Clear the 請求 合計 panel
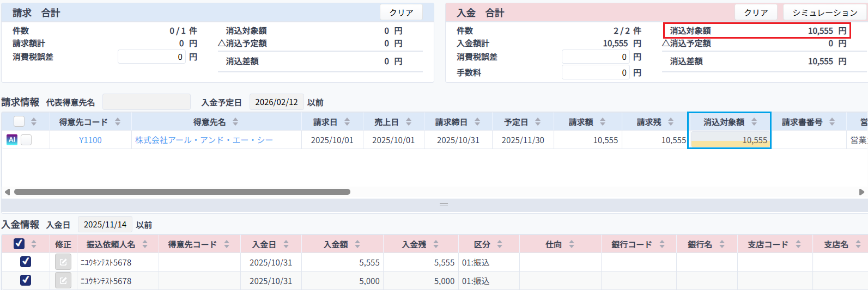The image size is (868, 290). coord(401,13)
